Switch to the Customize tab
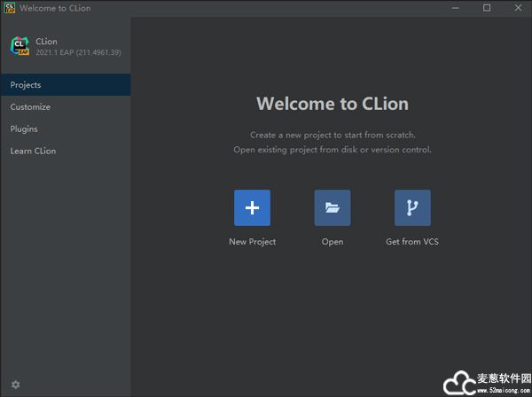The width and height of the screenshot is (532, 397). [66, 107]
